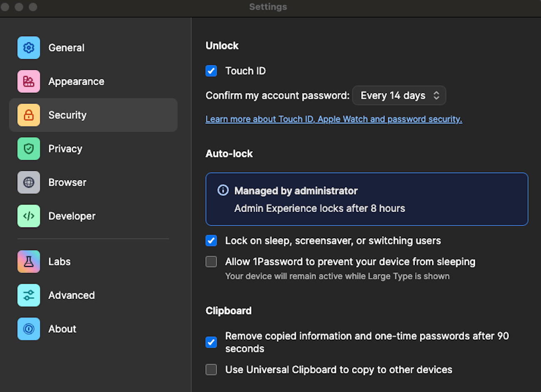Disable Touch ID unlock
This screenshot has height=392, width=541.
211,71
